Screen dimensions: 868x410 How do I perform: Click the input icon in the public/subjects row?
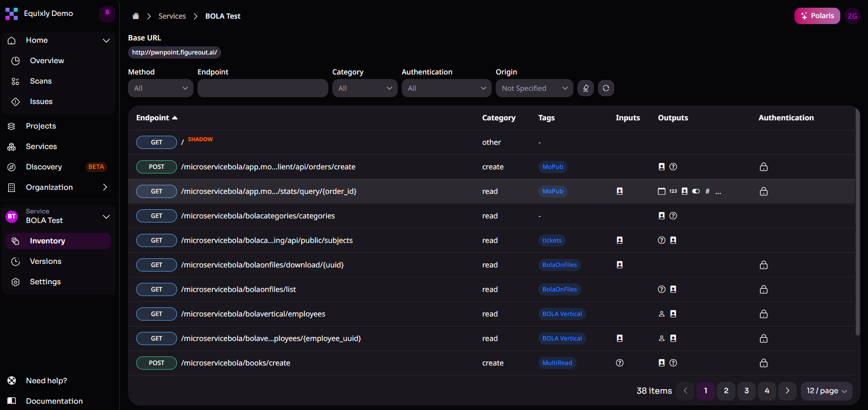[x=620, y=240]
